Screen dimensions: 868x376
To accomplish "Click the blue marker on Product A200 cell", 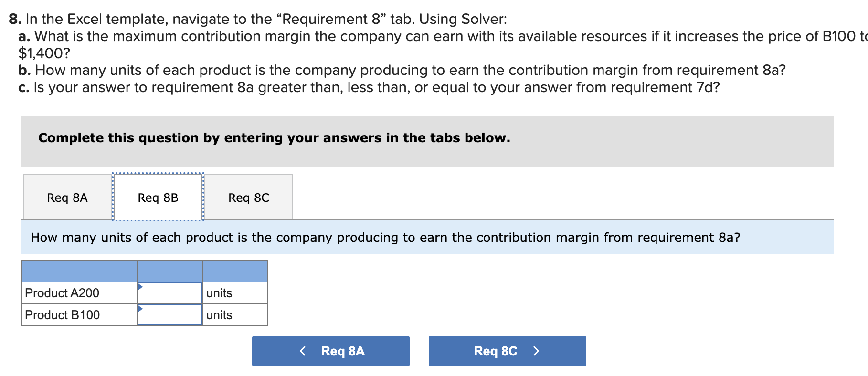I will (x=140, y=287).
